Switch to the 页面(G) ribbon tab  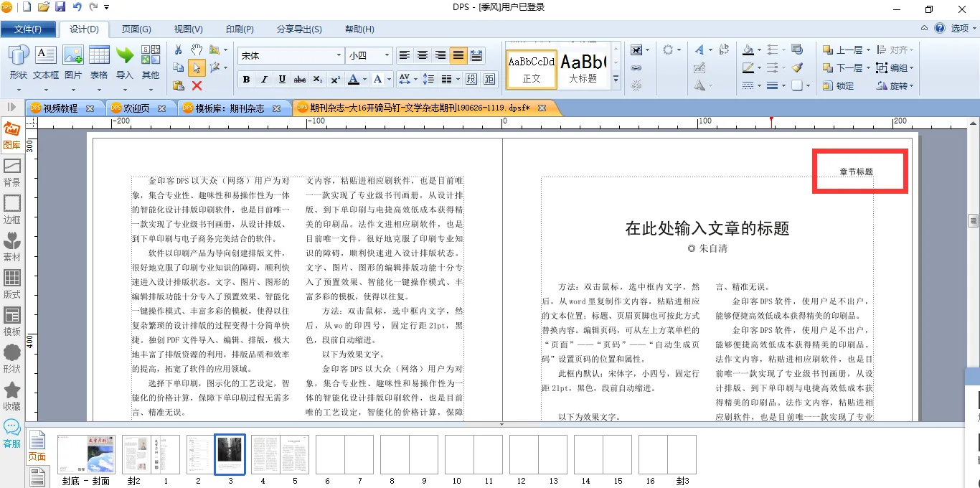pos(136,29)
